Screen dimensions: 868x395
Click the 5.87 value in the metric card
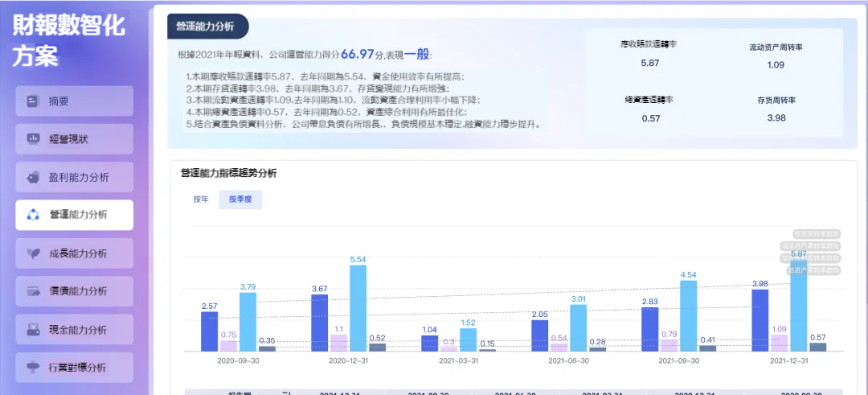pyautogui.click(x=650, y=64)
